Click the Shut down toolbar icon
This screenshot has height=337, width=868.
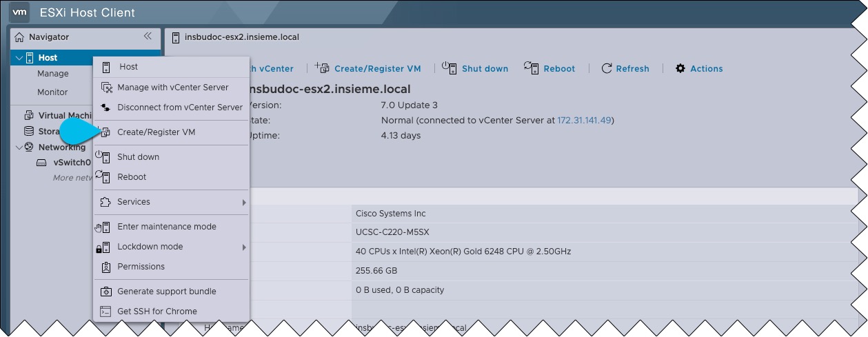450,68
